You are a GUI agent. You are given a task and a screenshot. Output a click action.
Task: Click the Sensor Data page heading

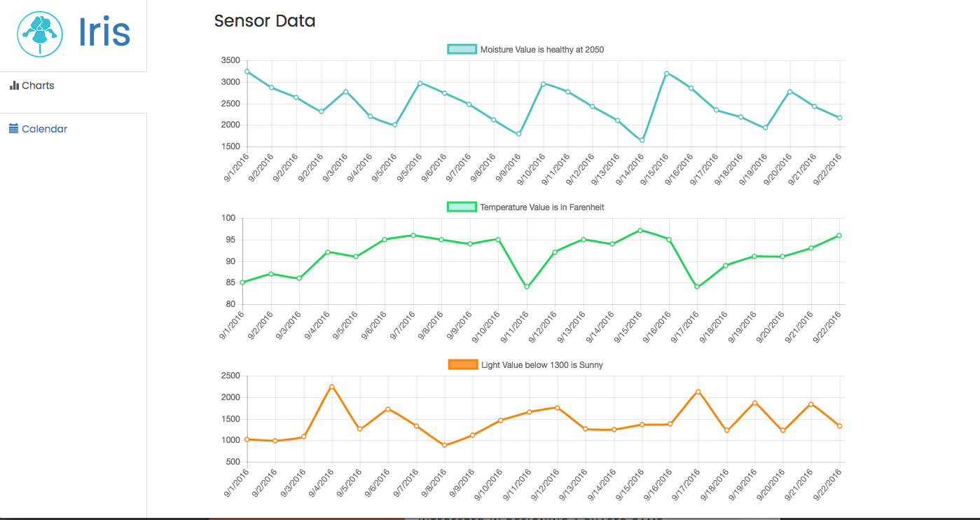pos(265,21)
